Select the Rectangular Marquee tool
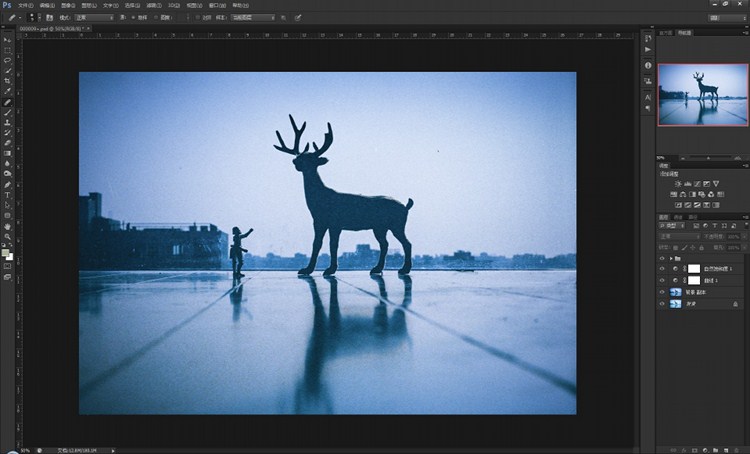The width and height of the screenshot is (750, 454). (x=7, y=50)
